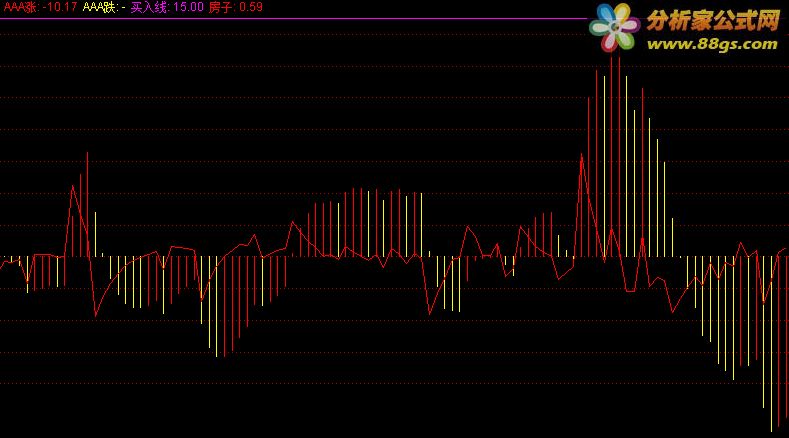Screen dimensions: 789x438
Task: Select the AAA涨: -10.17 indicator label
Action: pos(40,7)
